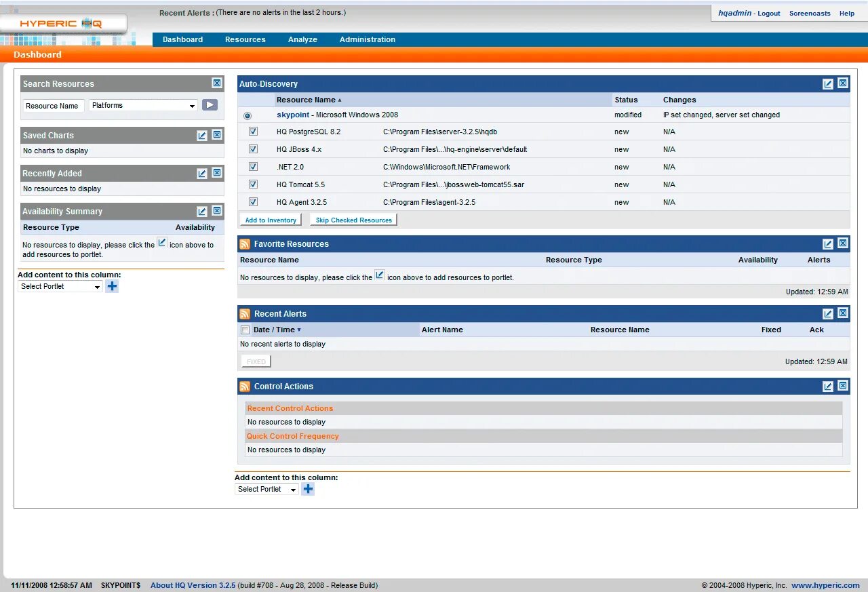Uncheck the HQ Tomcat 5.5 checkbox
The image size is (868, 592).
[x=253, y=184]
